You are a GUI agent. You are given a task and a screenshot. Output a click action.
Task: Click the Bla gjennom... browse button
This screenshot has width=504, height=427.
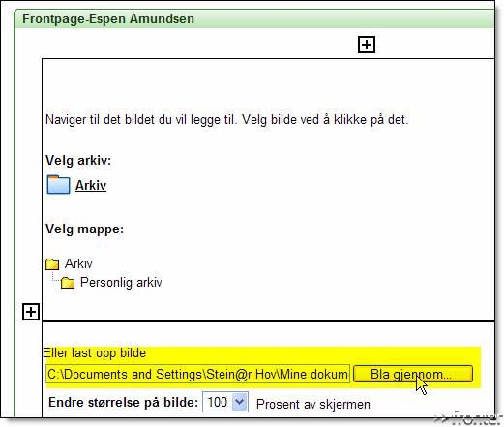413,374
